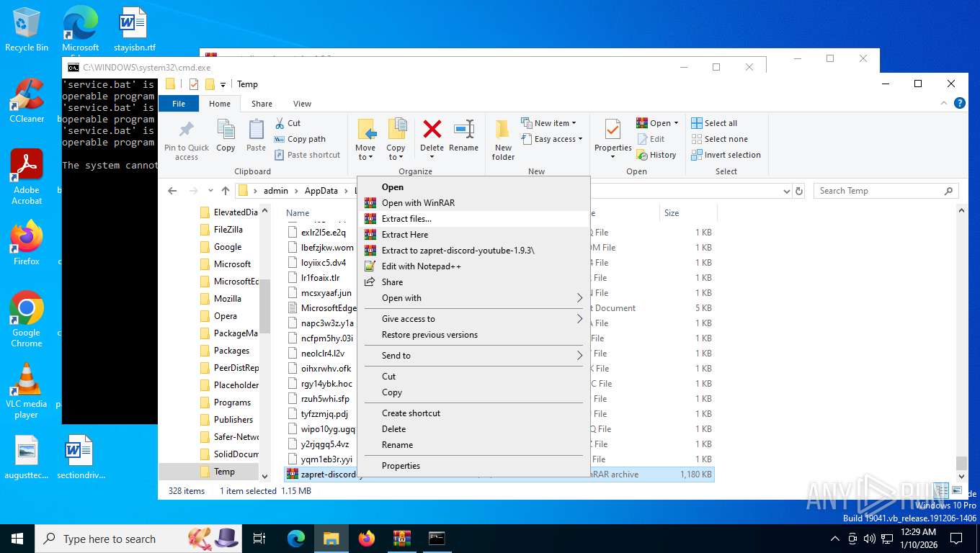Click Select all in ribbon

(714, 123)
